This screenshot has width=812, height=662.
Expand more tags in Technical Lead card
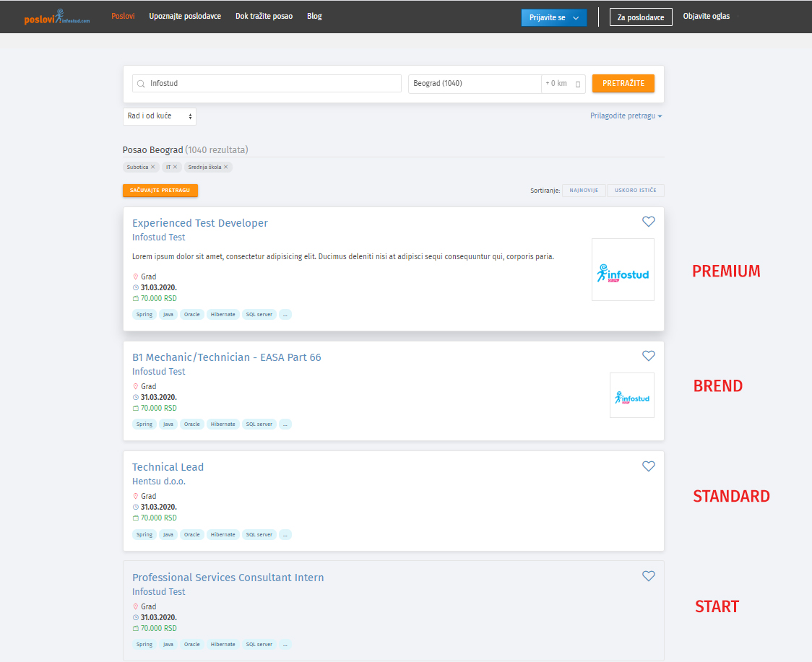(285, 535)
